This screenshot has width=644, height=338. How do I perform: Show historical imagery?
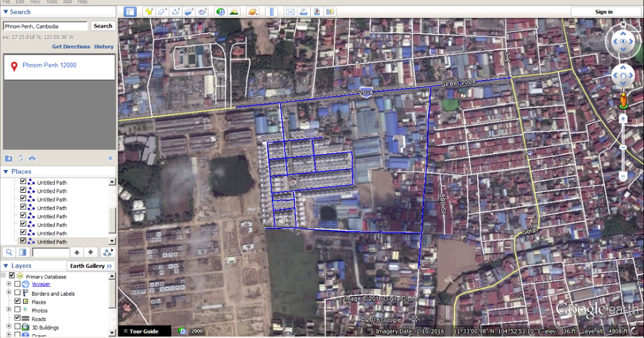(220, 11)
